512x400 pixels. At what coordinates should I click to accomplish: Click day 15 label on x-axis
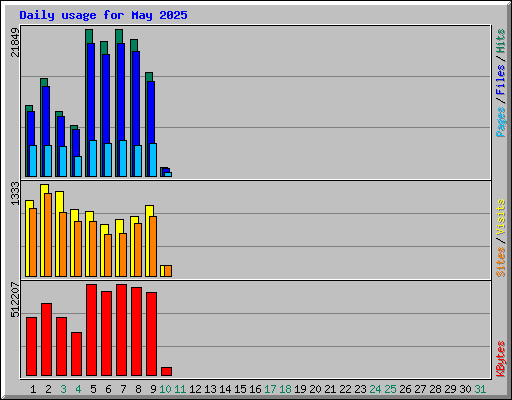(240, 389)
